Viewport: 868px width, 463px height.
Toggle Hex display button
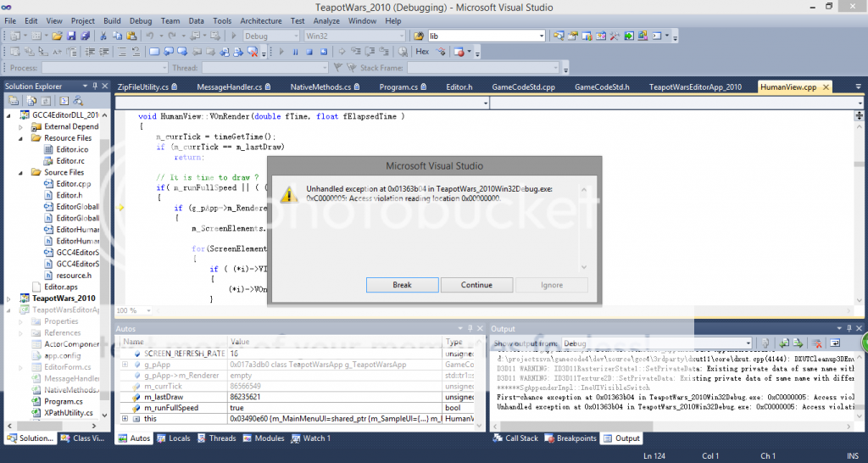[x=423, y=52]
